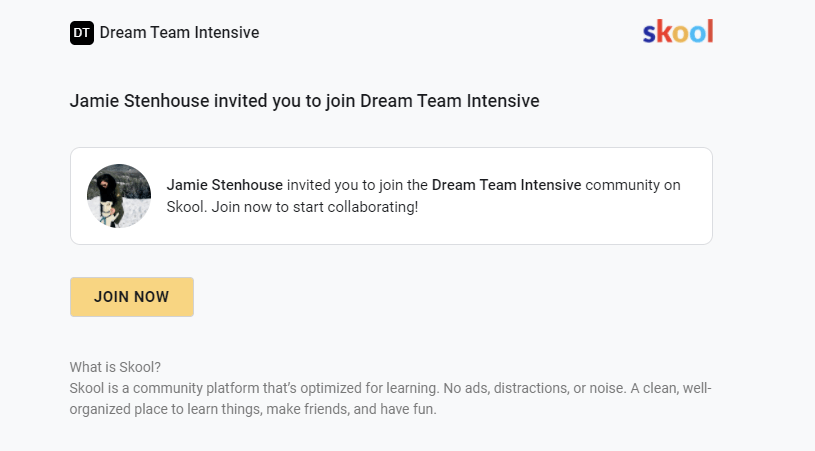Click the red 'l' in Skool logo
The height and width of the screenshot is (451, 815).
pos(710,31)
